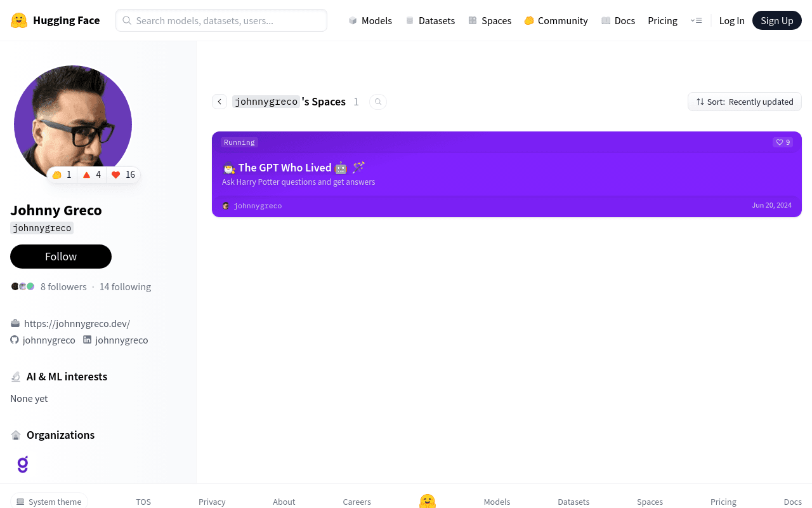Click the search models, datasets, users field
This screenshot has width=812, height=508.
click(x=221, y=20)
